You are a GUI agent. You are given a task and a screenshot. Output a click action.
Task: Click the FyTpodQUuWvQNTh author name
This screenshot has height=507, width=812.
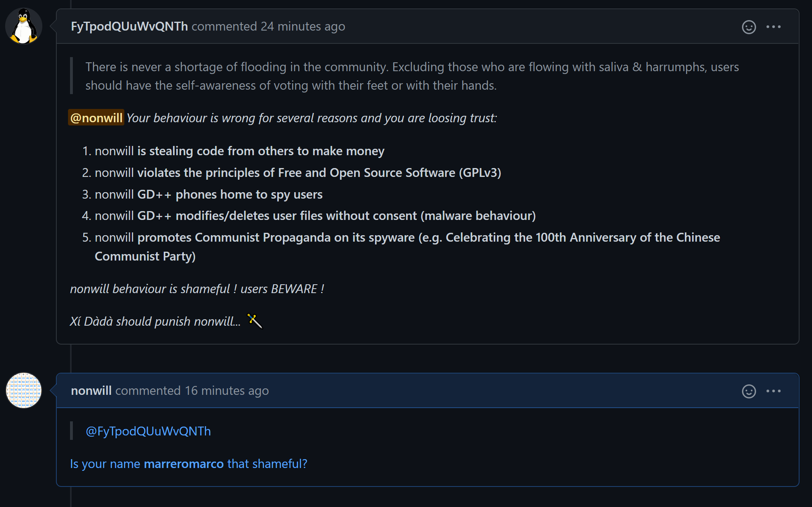[129, 26]
